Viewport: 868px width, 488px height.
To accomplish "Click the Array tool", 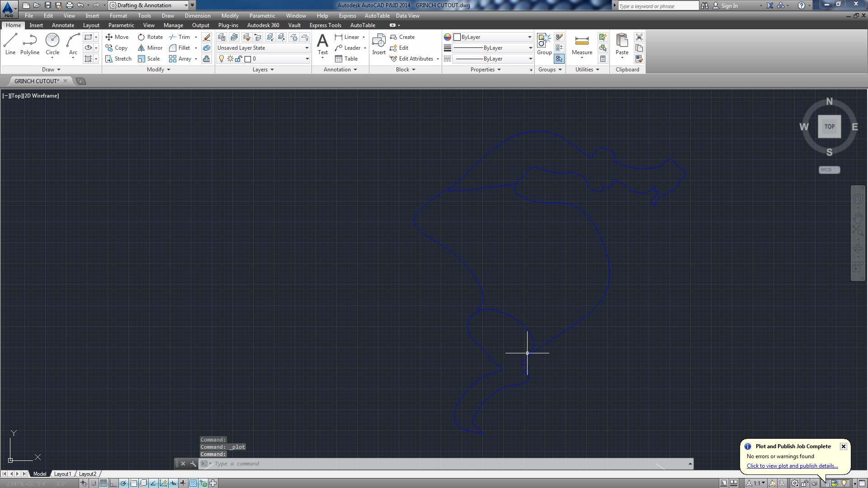I will tap(180, 59).
